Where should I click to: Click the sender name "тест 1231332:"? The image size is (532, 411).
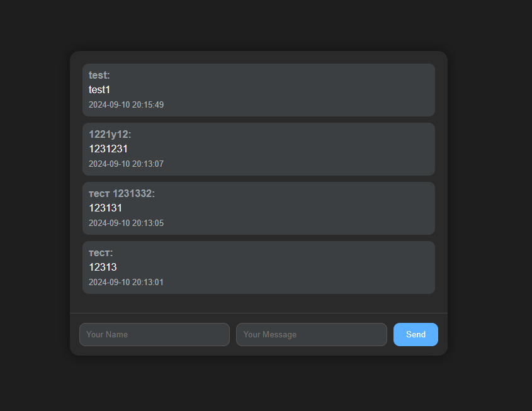click(x=122, y=194)
